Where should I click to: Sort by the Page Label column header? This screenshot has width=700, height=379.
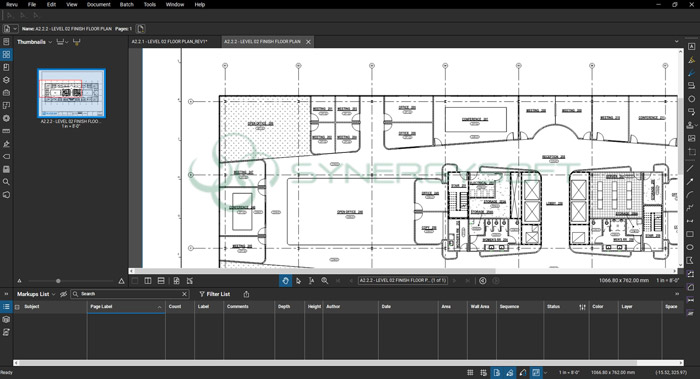pos(126,307)
